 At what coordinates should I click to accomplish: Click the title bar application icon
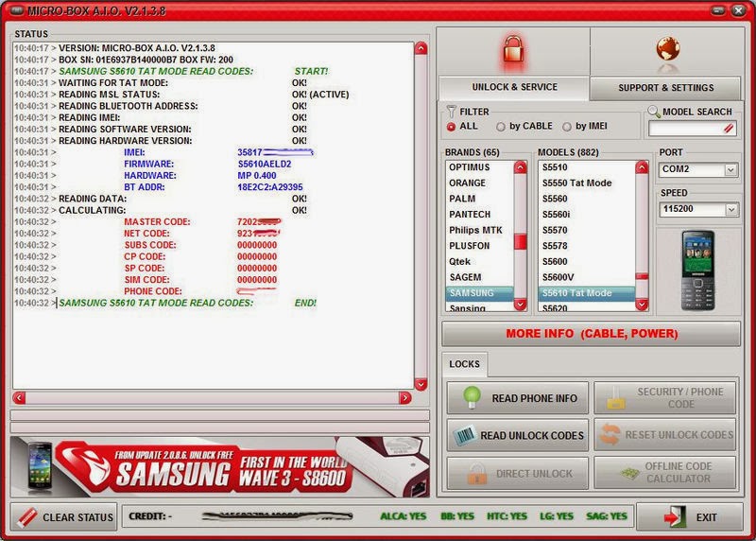[16, 10]
